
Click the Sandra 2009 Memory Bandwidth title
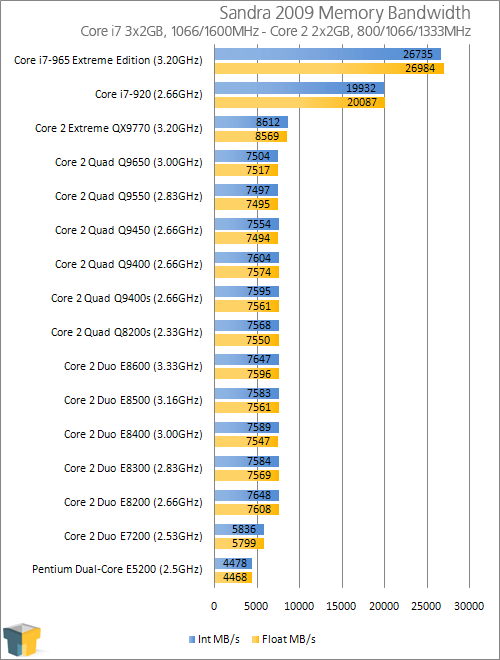pos(345,13)
